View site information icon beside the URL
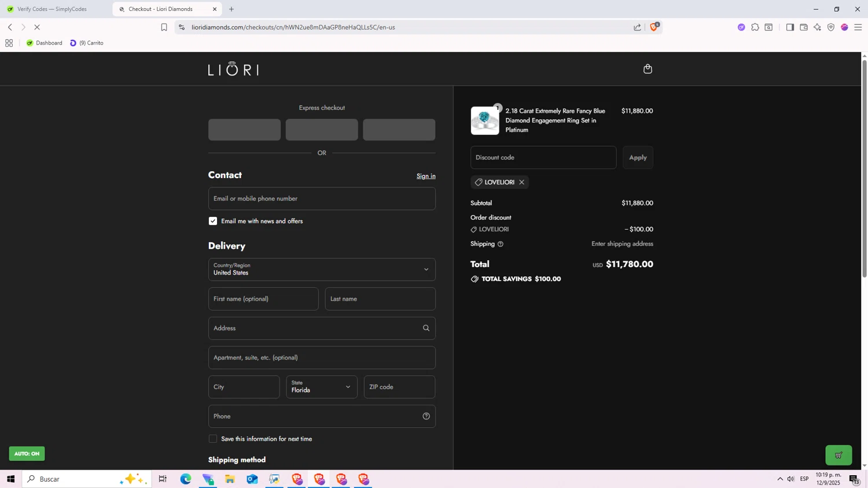This screenshot has width=868, height=488. point(182,27)
